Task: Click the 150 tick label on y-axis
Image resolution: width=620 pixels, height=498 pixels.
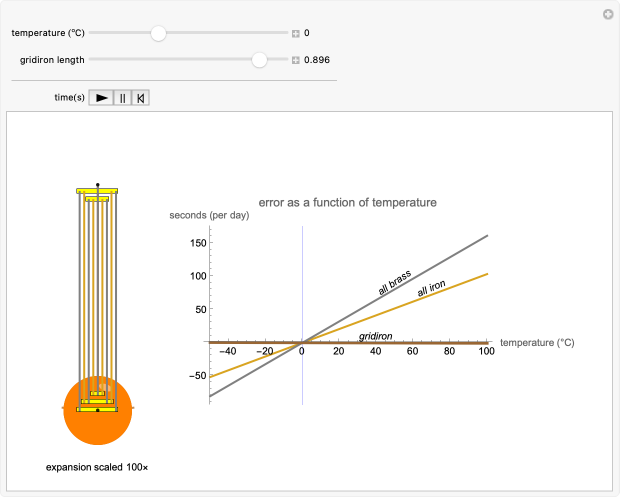Action: (198, 243)
